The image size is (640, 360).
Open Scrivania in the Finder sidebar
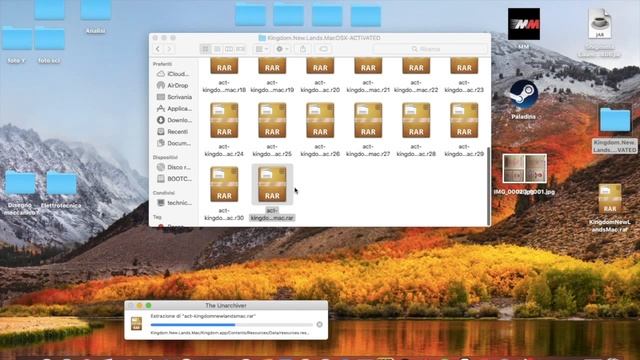point(174,97)
